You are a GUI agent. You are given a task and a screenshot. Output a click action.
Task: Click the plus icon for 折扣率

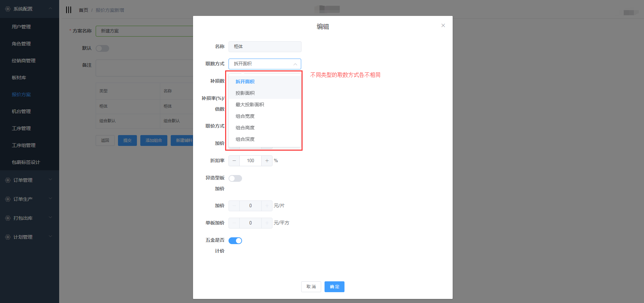coord(267,161)
